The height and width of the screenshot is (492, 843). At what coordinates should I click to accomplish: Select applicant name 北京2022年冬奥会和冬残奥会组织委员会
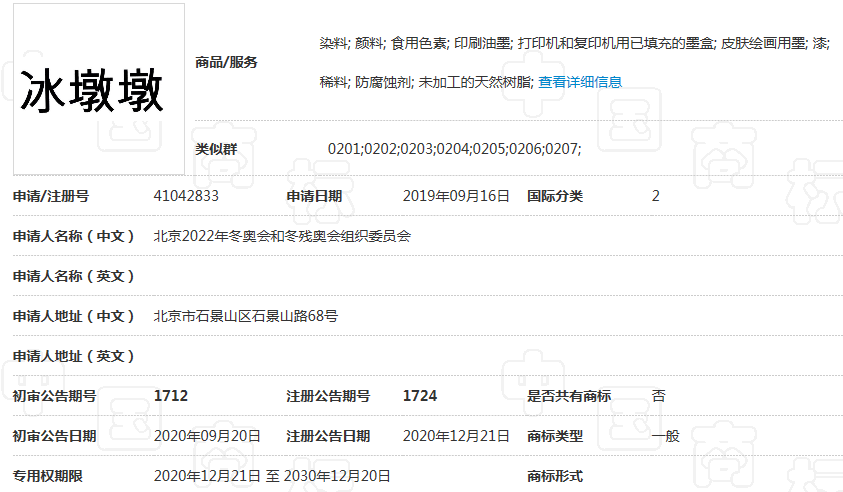point(282,236)
